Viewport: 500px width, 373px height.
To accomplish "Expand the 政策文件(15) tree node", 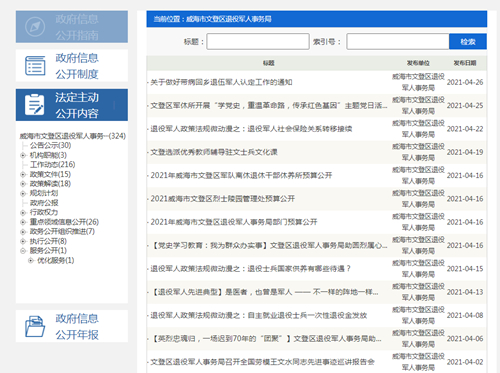I will tap(23, 174).
